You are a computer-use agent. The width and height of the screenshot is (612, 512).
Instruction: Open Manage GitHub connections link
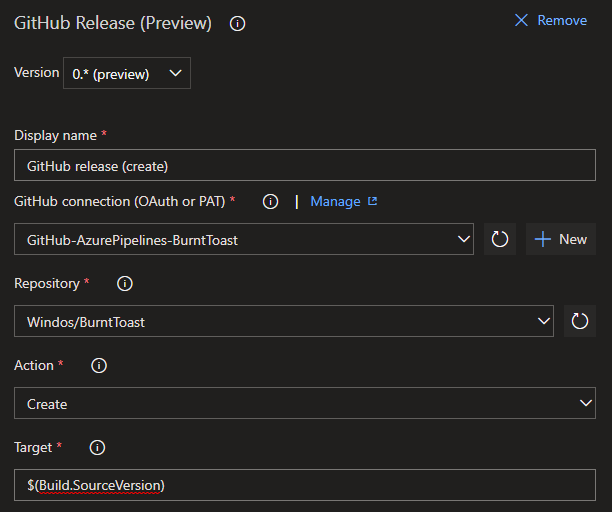pos(343,202)
